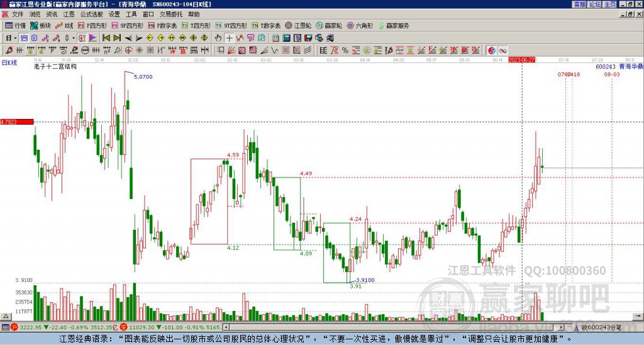644x345 pixels.
Task: Click the red 2023-06-27 date marker
Action: pyautogui.click(x=521, y=60)
